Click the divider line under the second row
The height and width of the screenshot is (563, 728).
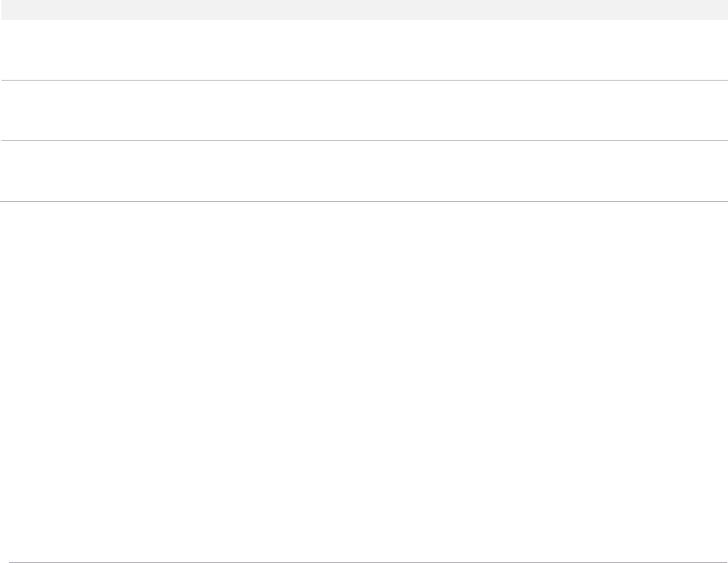point(364,140)
